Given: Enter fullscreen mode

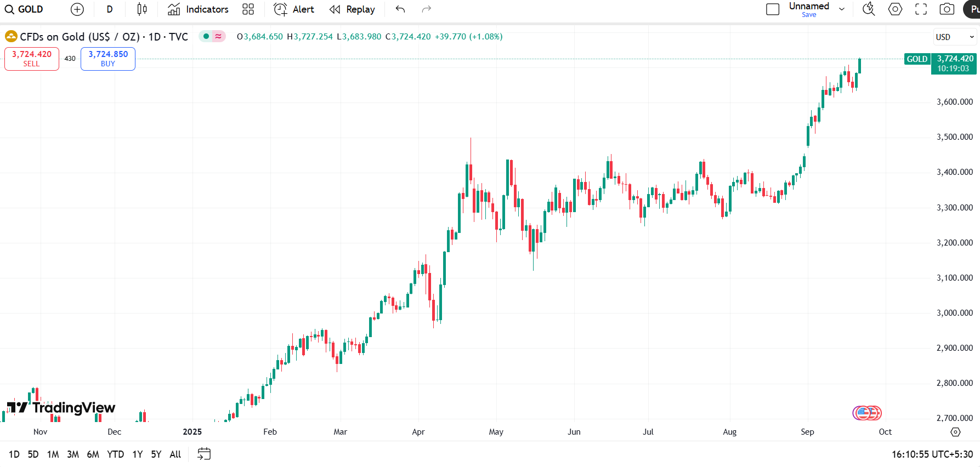Looking at the screenshot, I should point(921,9).
